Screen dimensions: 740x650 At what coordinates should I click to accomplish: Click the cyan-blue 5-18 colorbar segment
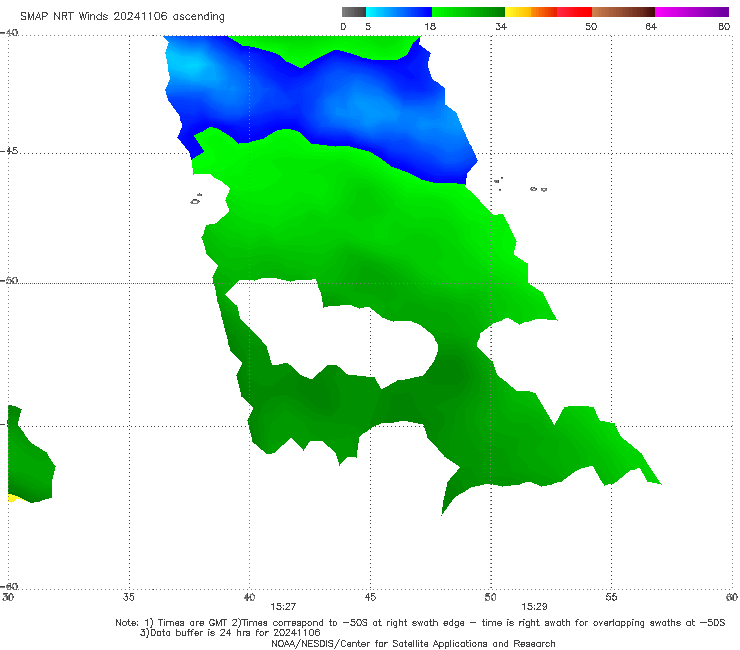pyautogui.click(x=399, y=12)
